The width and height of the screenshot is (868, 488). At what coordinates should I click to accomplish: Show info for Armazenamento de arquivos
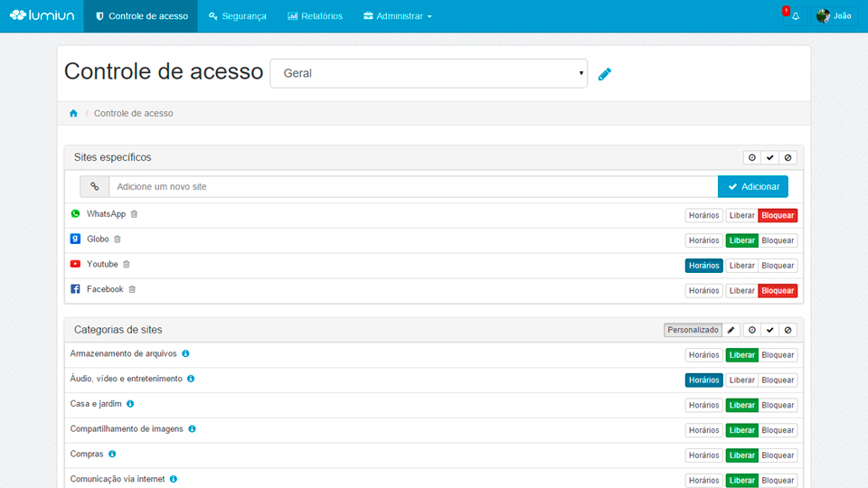tap(185, 353)
